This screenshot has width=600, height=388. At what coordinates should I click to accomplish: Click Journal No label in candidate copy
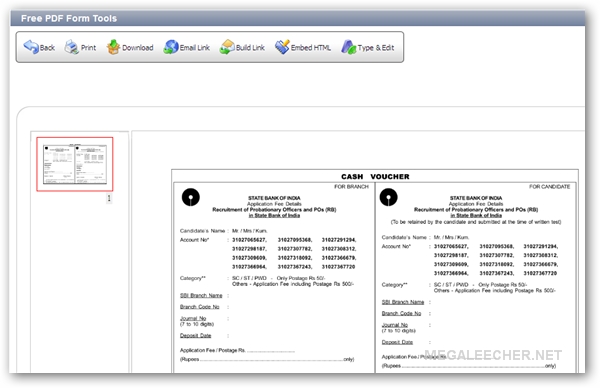coord(395,325)
